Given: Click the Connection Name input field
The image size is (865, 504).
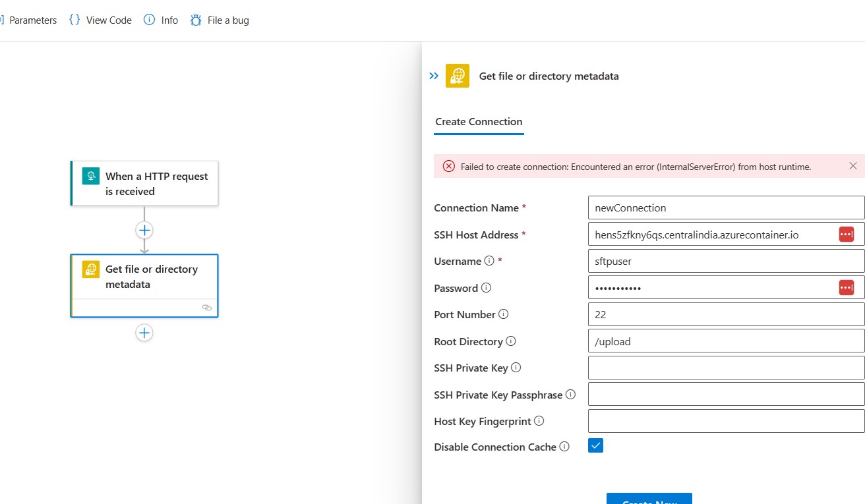Looking at the screenshot, I should 725,208.
